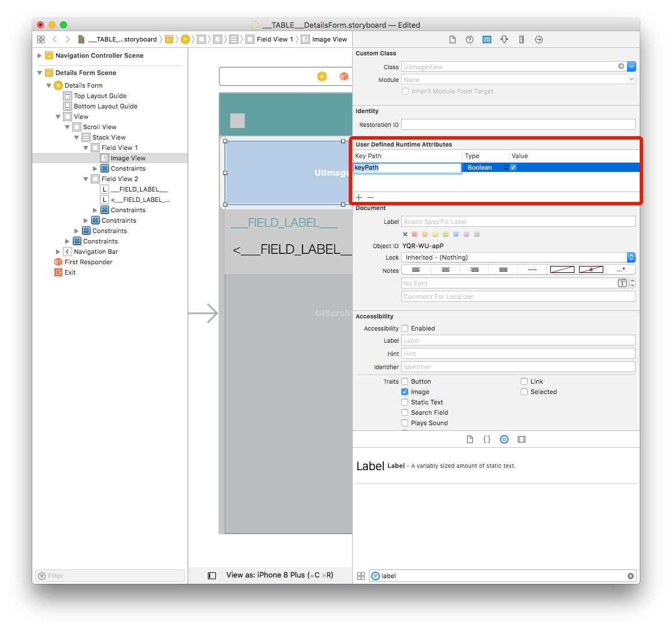
Task: Select the Exit item in the outline
Action: [x=65, y=272]
